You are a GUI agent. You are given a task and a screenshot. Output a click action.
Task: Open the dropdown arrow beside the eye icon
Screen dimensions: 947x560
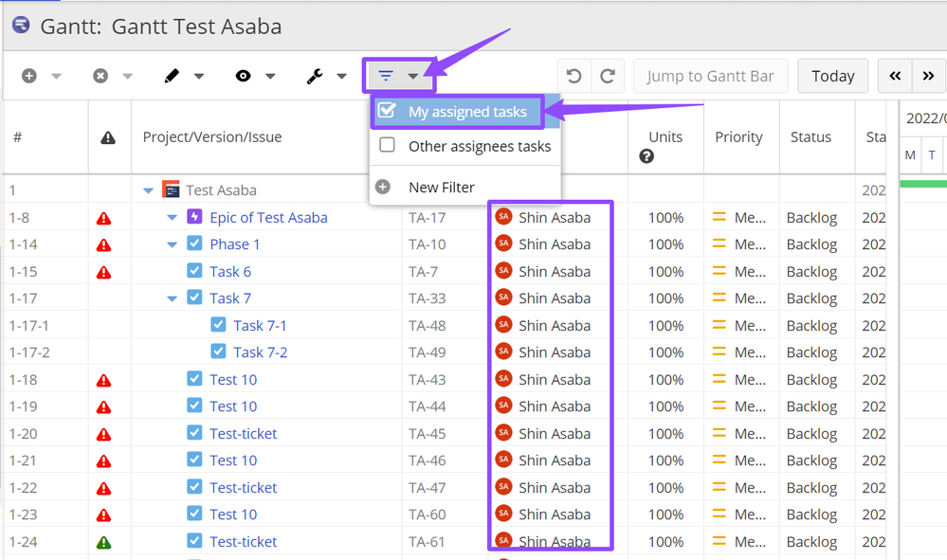pyautogui.click(x=270, y=76)
